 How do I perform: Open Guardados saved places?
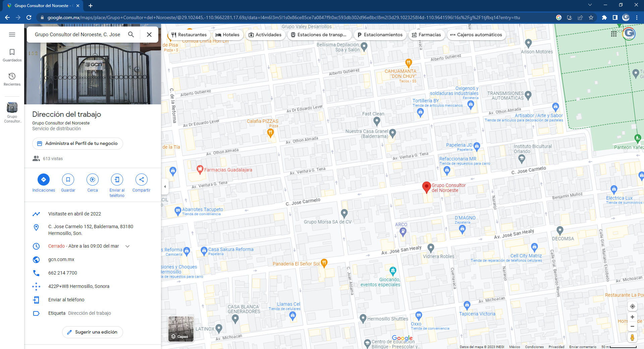(12, 55)
